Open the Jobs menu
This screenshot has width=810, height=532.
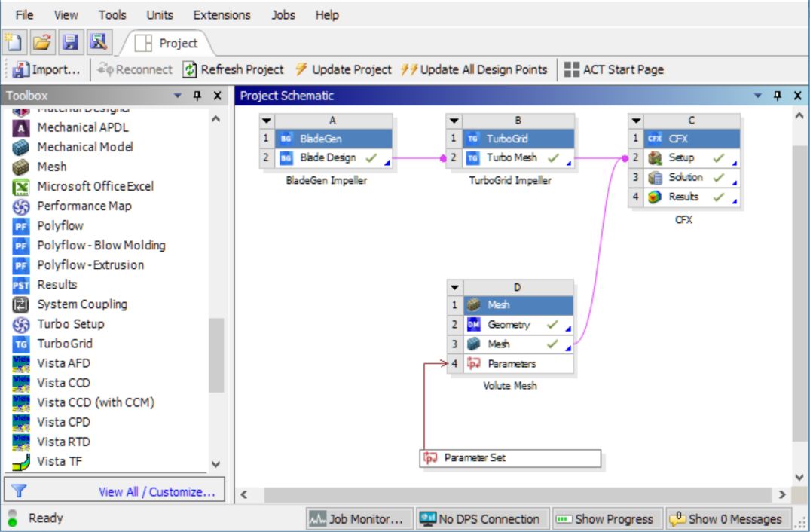283,15
